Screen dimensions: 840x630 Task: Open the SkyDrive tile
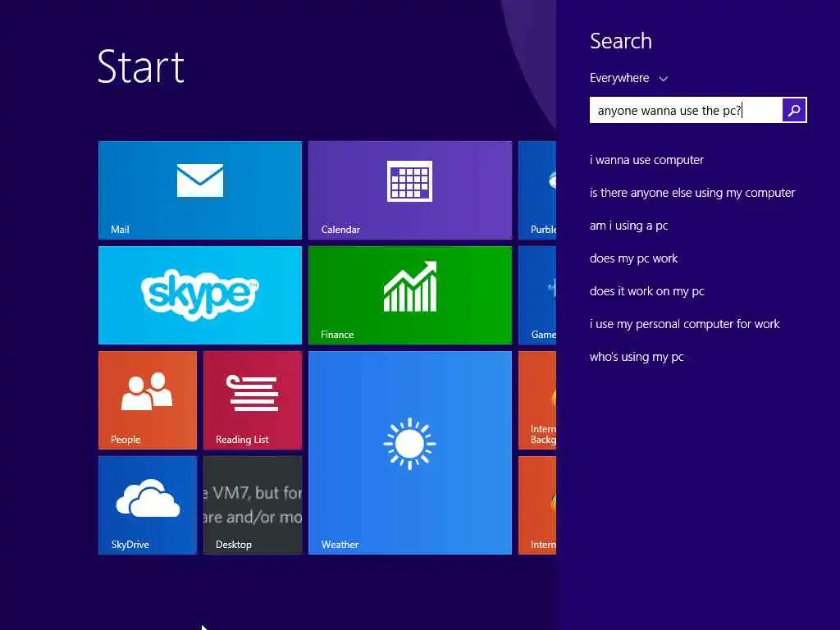tap(148, 505)
